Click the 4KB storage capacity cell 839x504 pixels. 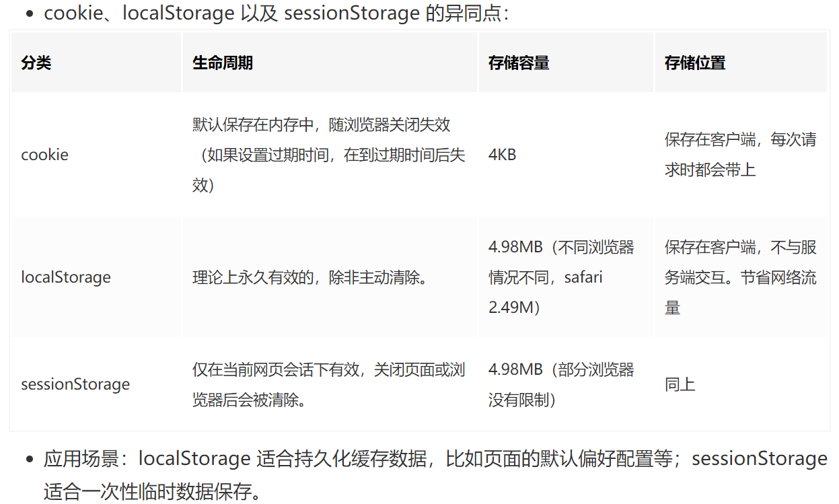(x=503, y=155)
